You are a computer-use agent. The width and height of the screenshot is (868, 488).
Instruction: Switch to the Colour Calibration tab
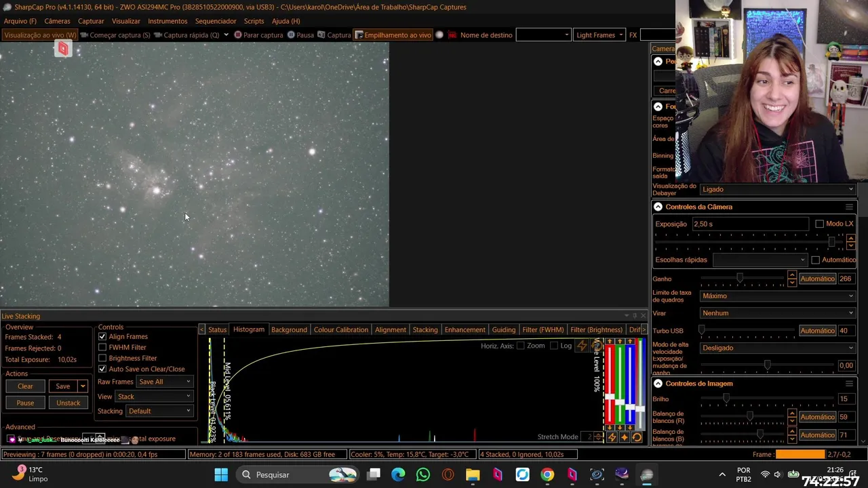[x=341, y=329]
